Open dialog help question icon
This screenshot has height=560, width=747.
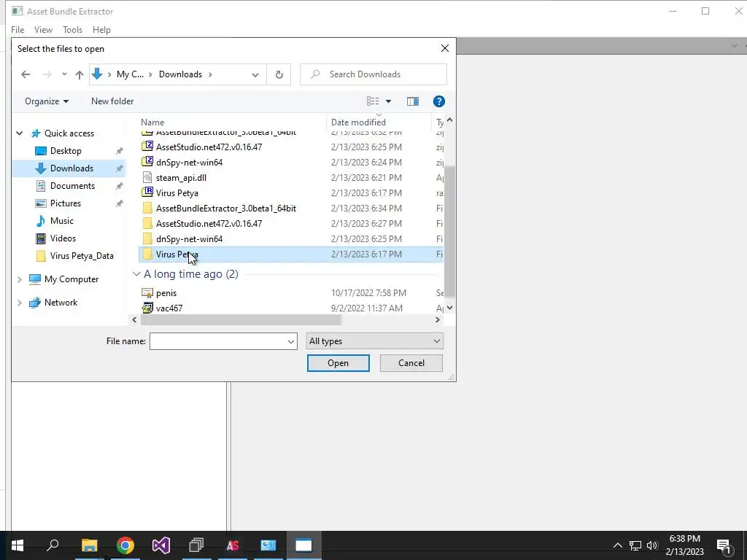point(438,101)
